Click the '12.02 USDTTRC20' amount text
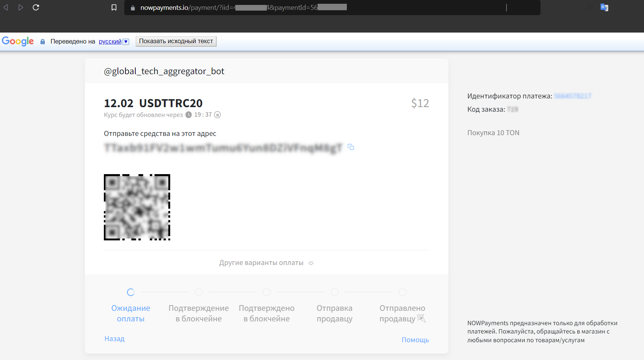This screenshot has width=644, height=360. [x=154, y=103]
